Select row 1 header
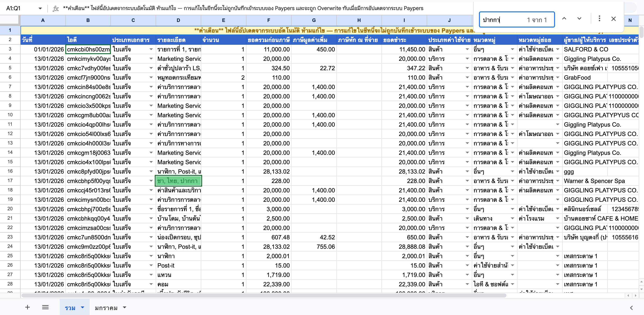644x315 pixels. 10,30
